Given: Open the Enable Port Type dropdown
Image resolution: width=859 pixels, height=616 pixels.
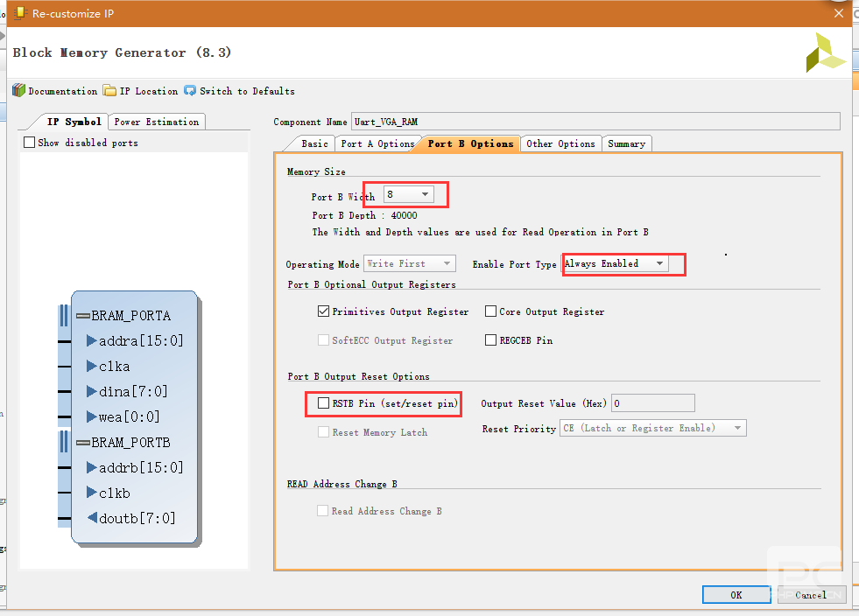Looking at the screenshot, I should tap(616, 264).
